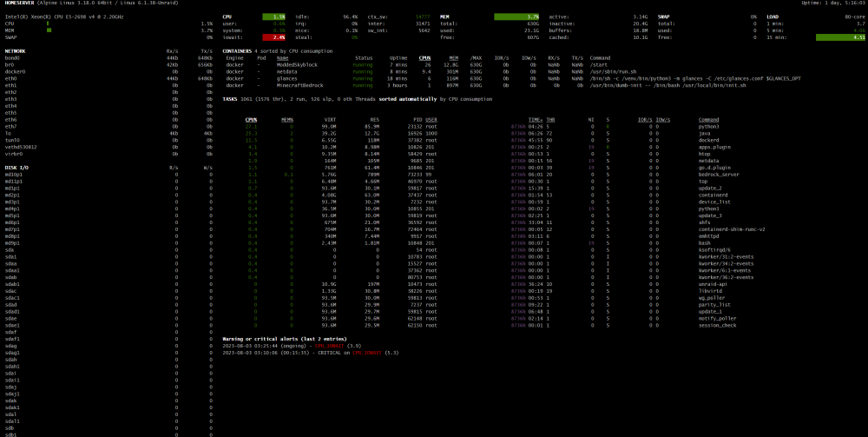
Task: Select the sdak1 disk row
Action: 108,407
